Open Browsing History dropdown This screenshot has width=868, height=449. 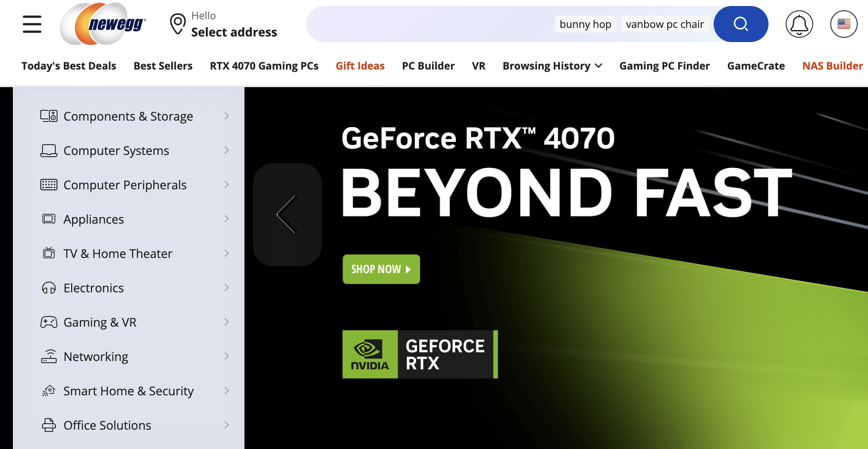552,66
